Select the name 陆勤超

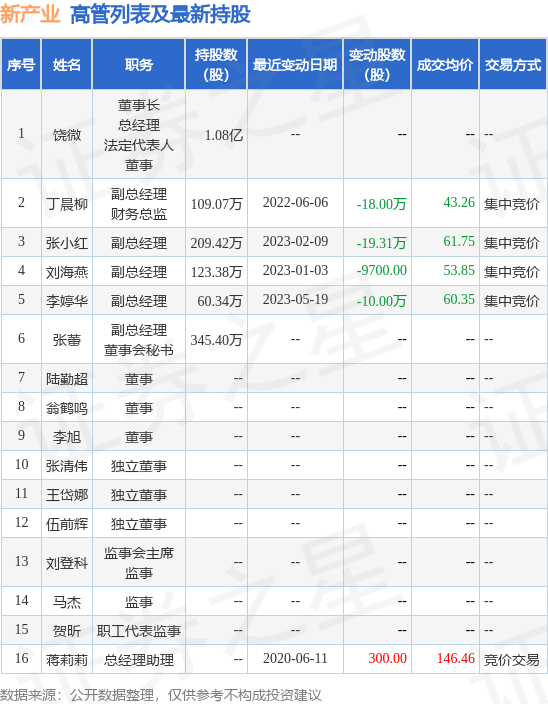pos(67,379)
